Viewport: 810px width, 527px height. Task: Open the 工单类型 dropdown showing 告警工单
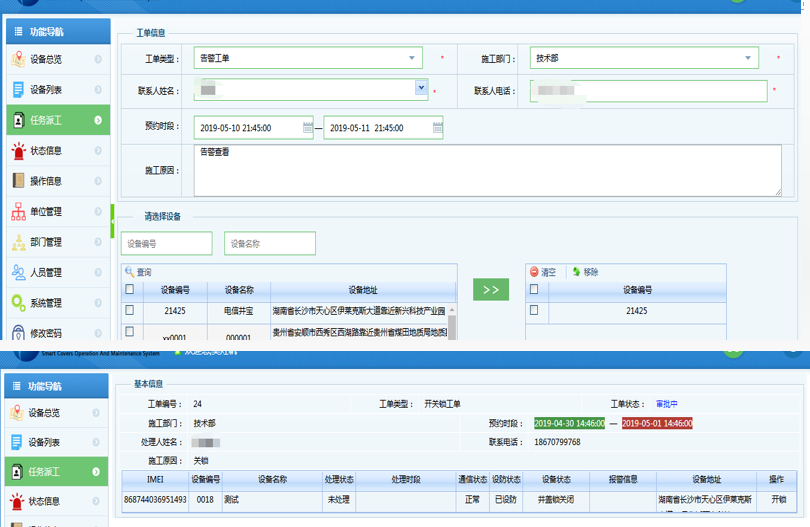coord(413,59)
